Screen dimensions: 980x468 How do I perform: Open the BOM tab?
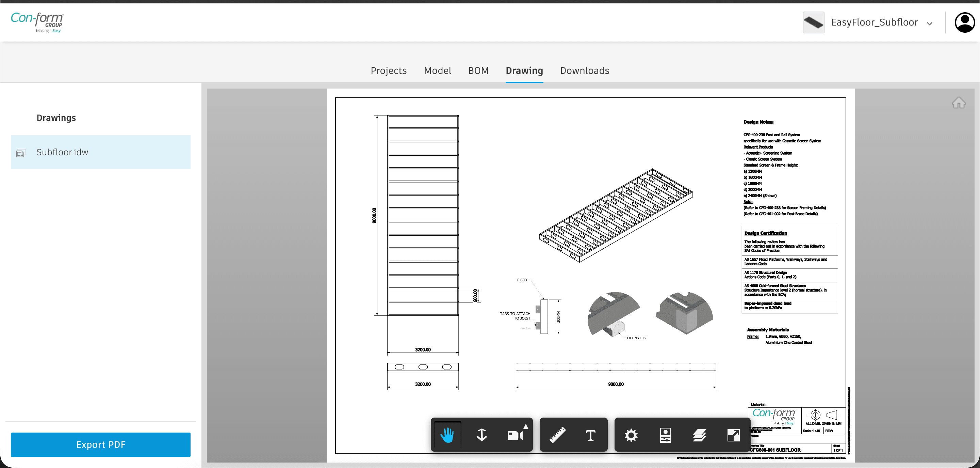pyautogui.click(x=478, y=71)
